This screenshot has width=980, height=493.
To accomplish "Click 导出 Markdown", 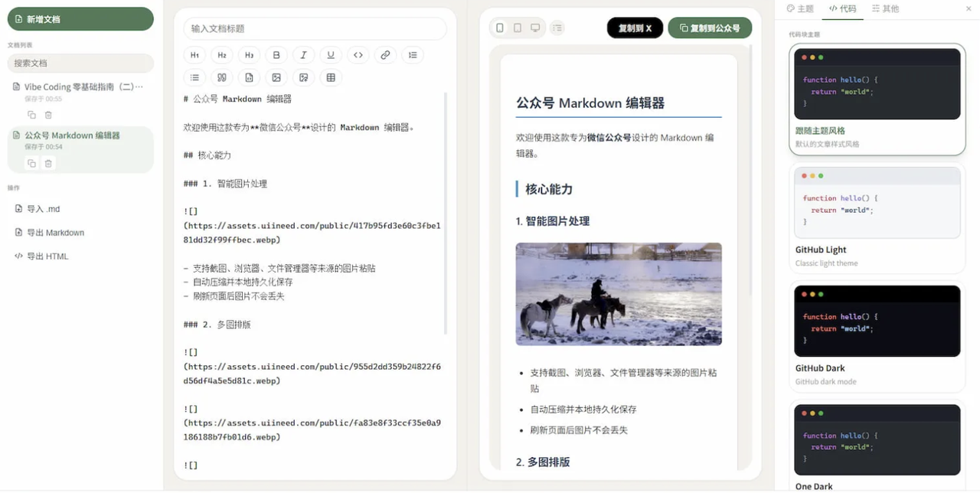I will 80,232.
